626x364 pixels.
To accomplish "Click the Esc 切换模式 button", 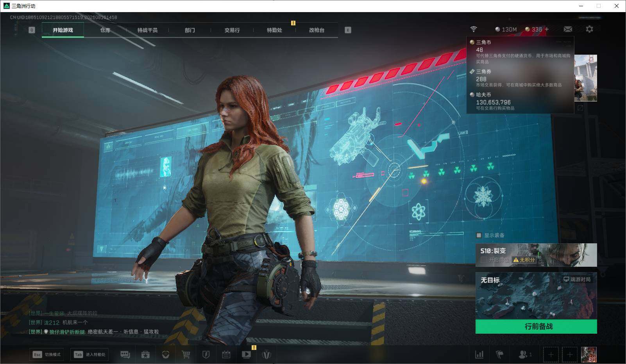I will pos(47,355).
